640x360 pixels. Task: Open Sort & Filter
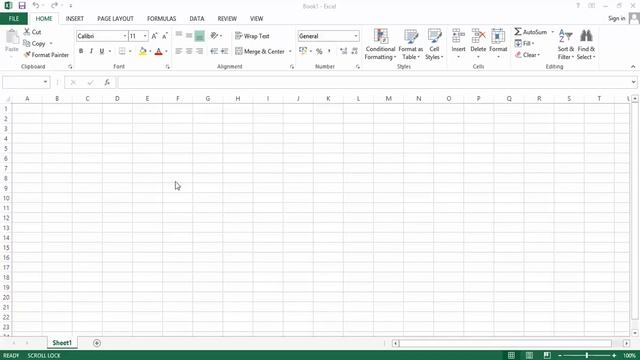pos(566,44)
